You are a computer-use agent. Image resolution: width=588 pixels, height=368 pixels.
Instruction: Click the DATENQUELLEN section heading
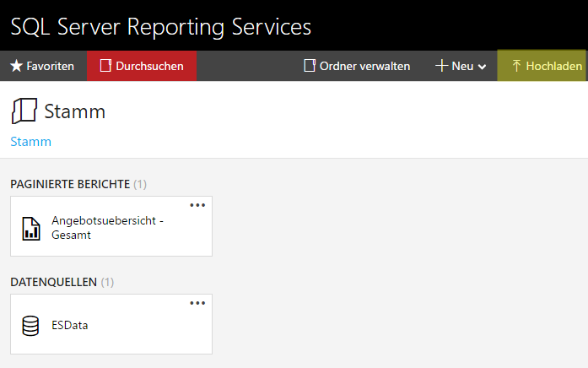pos(54,282)
